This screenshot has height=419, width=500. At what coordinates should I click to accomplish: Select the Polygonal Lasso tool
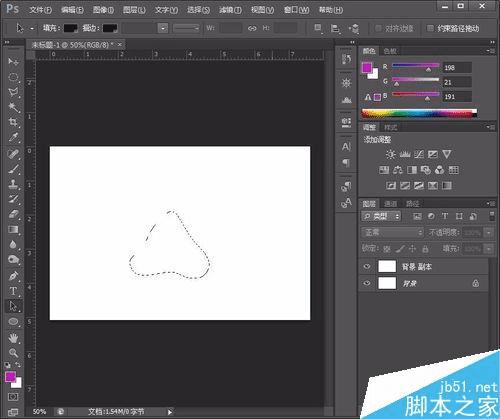13,92
